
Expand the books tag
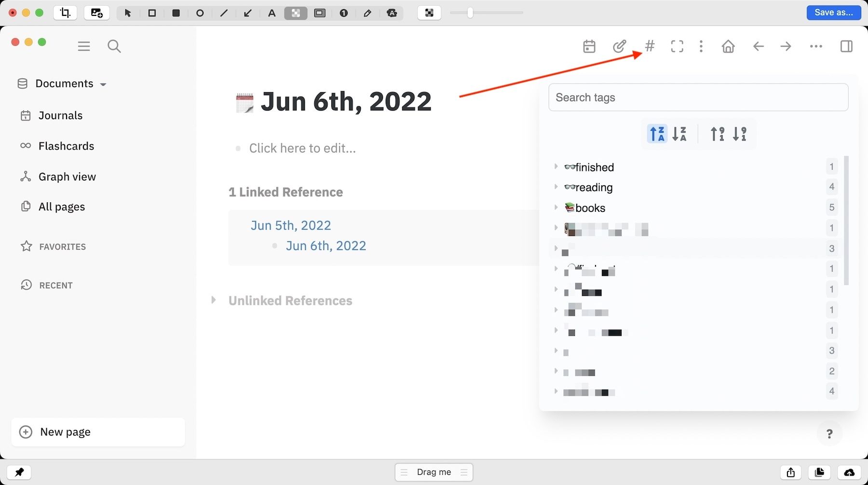tap(556, 208)
